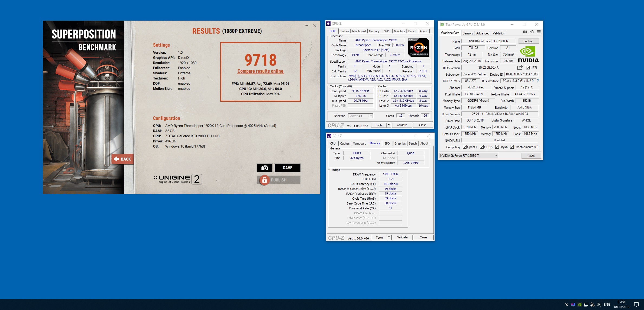This screenshot has width=644, height=310.
Task: Open SPD tab in top CPU-Z window
Action: pos(386,31)
